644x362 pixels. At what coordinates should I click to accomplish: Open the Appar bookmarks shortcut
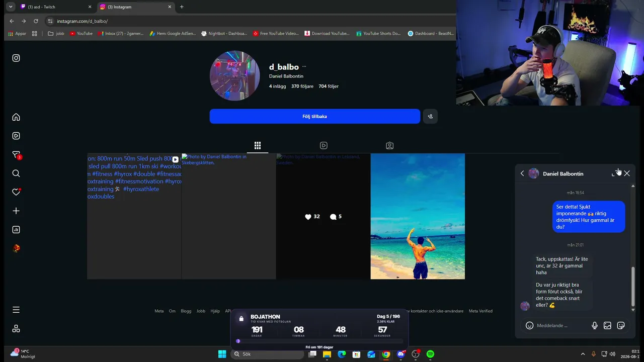click(x=17, y=34)
